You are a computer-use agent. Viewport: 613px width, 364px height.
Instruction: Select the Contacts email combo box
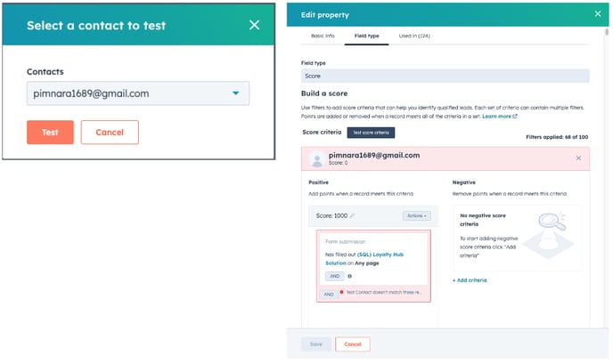[x=137, y=93]
